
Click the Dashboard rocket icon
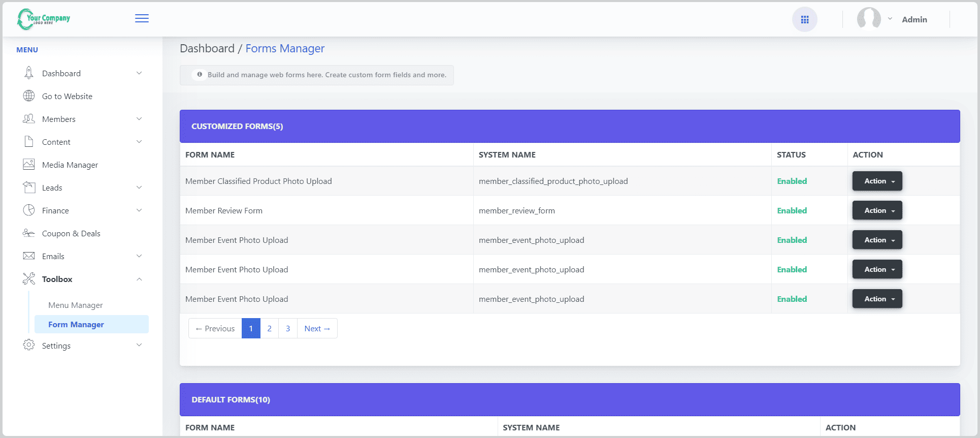(29, 73)
